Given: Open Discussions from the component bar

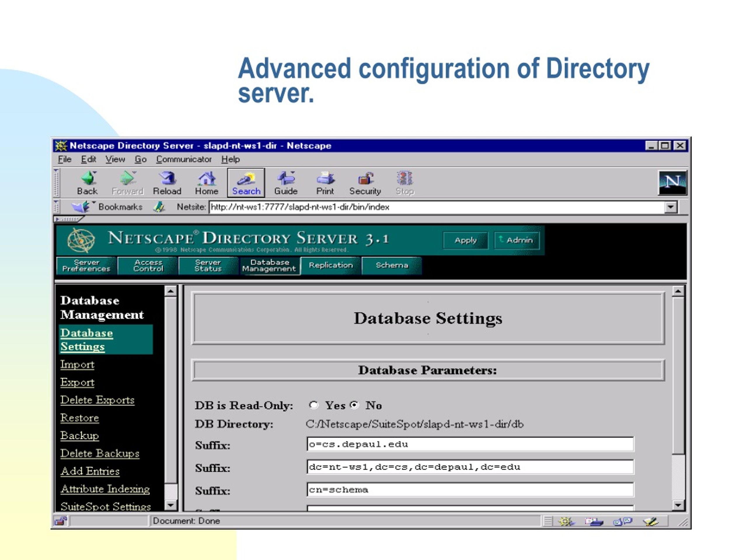Looking at the screenshot, I should tap(622, 521).
